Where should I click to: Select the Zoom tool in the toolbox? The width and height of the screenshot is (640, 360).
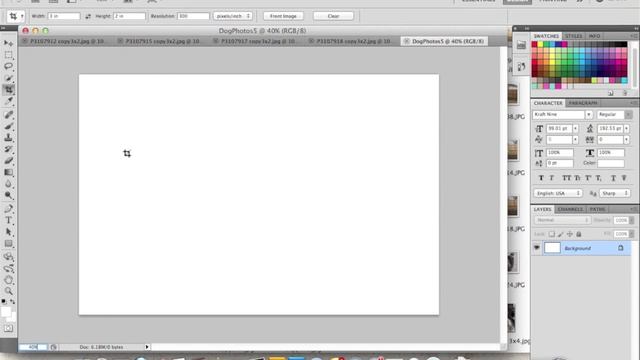(8, 291)
